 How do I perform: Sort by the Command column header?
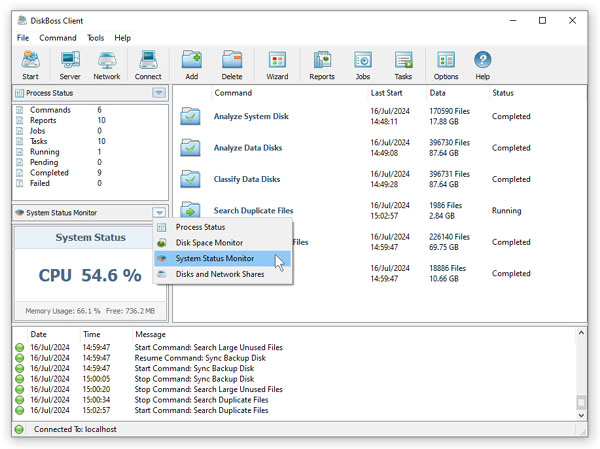coord(233,93)
